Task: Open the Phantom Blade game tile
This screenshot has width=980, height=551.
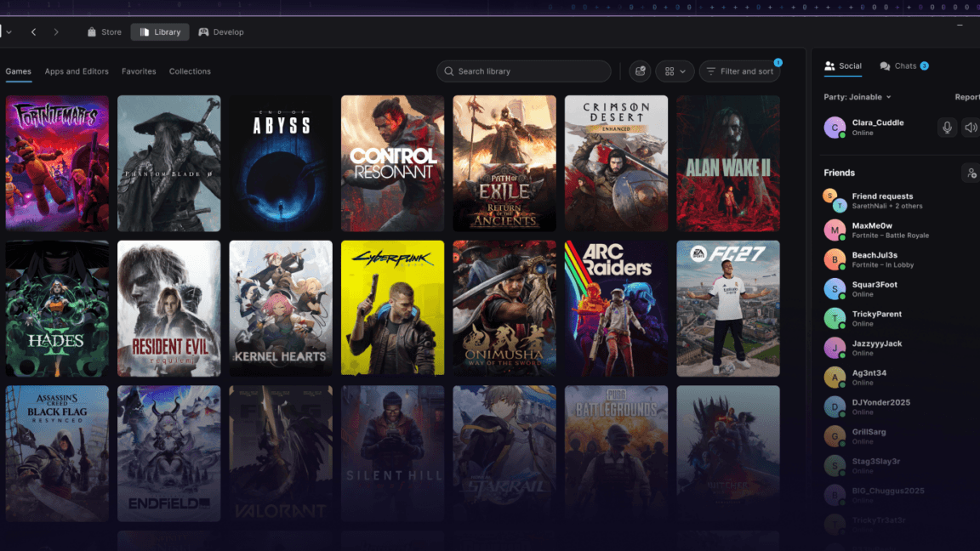Action: coord(168,163)
